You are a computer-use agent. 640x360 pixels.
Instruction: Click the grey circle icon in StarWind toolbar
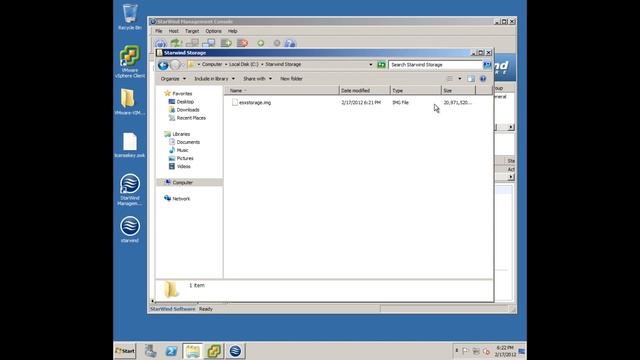(277, 43)
